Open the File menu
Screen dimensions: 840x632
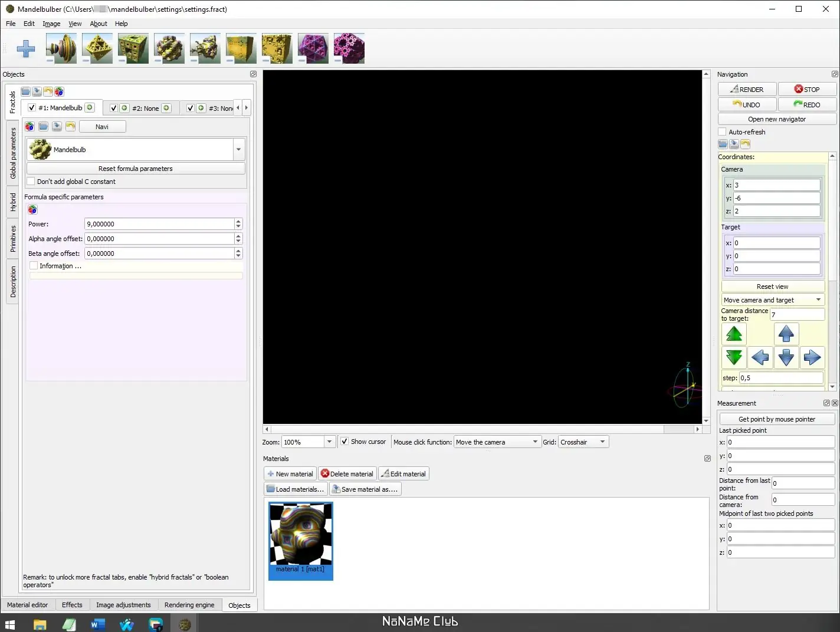pyautogui.click(x=11, y=24)
